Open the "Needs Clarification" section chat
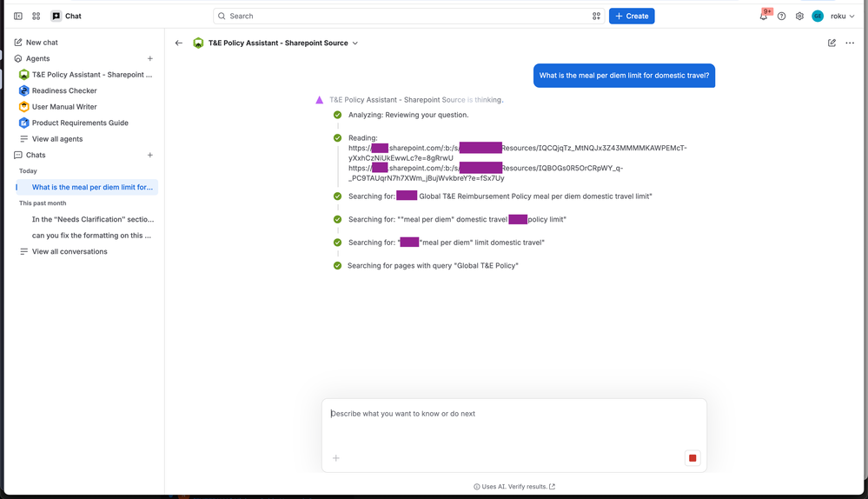The height and width of the screenshot is (499, 868). (x=92, y=219)
